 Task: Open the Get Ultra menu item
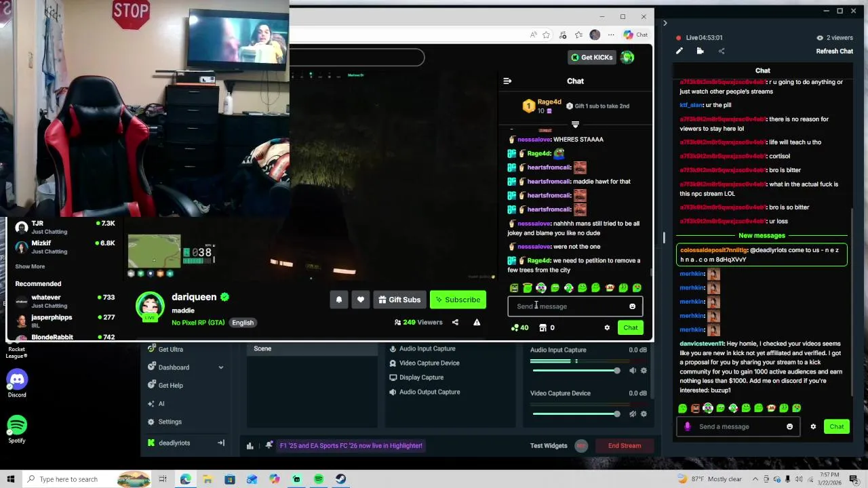(x=170, y=349)
